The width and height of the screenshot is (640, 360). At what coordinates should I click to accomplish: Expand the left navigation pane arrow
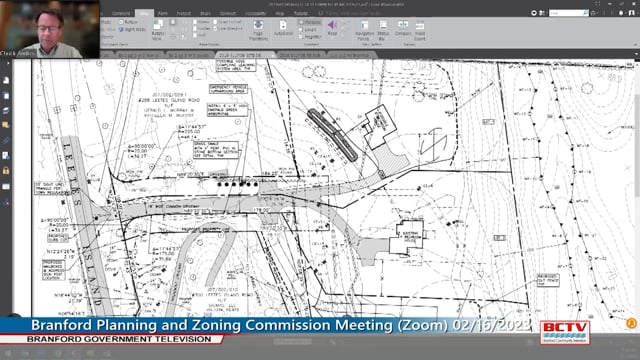click(8, 64)
